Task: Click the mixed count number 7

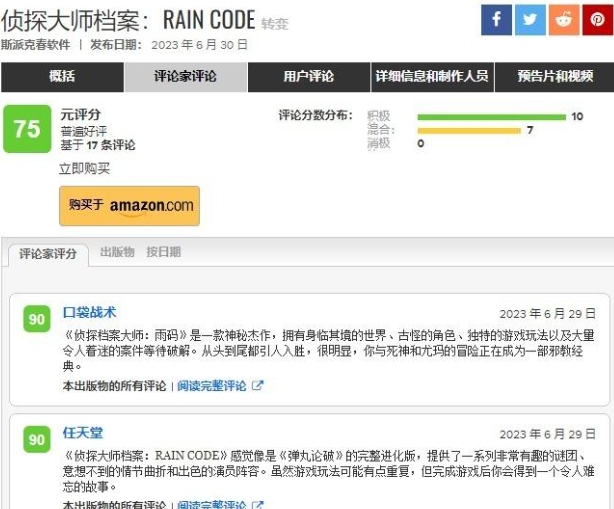Action: 530,130
